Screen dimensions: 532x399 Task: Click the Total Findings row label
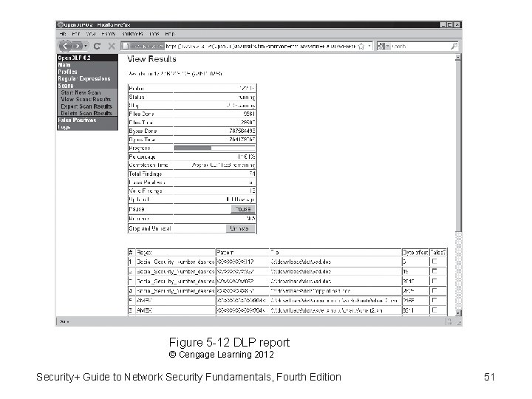(146, 174)
